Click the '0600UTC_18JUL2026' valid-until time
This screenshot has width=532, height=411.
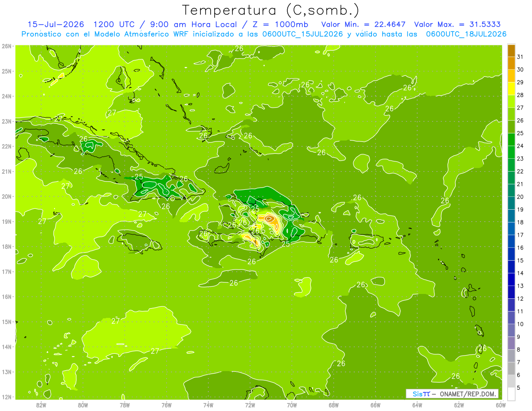pos(466,34)
